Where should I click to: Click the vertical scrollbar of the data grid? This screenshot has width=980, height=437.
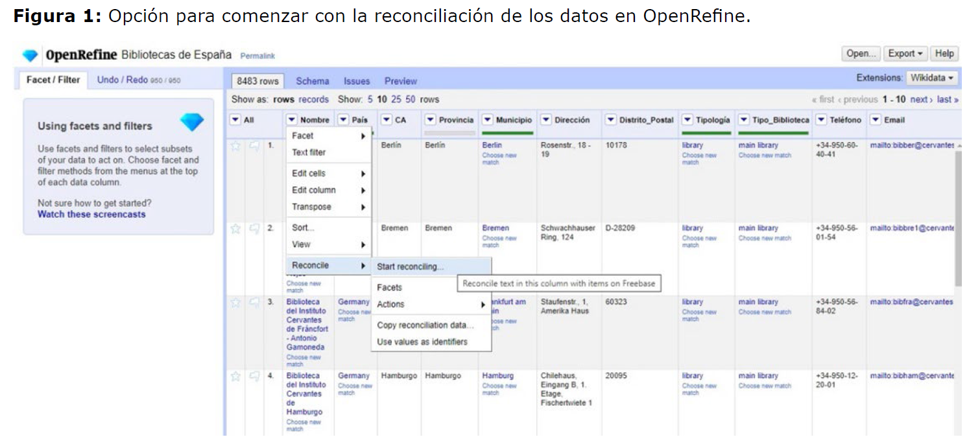tap(959, 217)
